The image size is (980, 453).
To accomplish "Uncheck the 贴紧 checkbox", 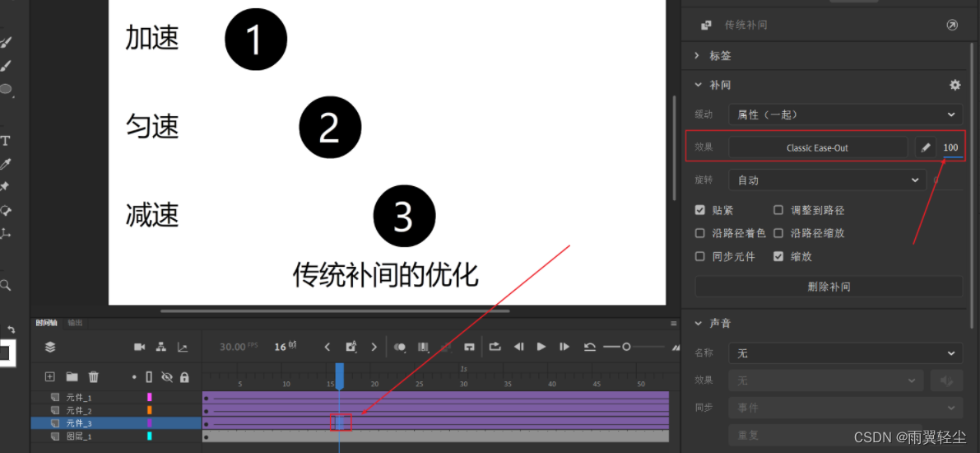I will pyautogui.click(x=700, y=209).
